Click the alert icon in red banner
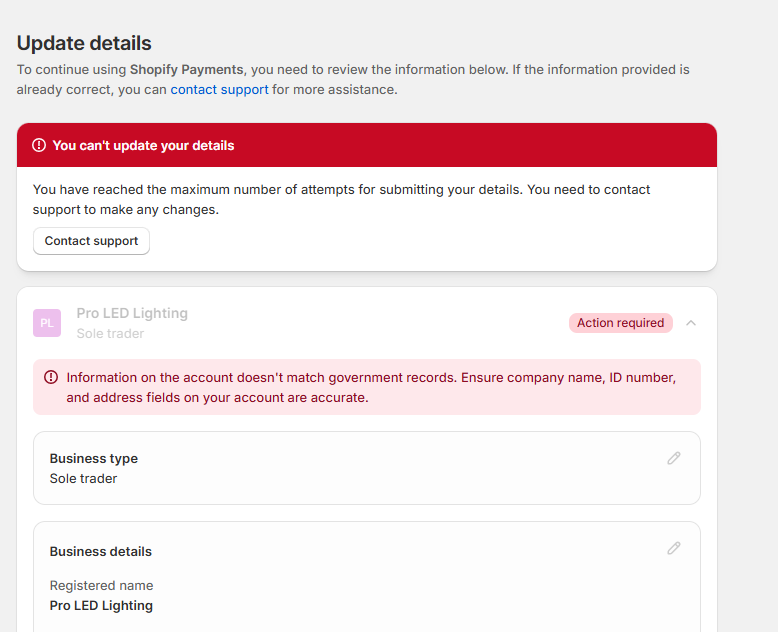The height and width of the screenshot is (632, 778). coord(39,145)
